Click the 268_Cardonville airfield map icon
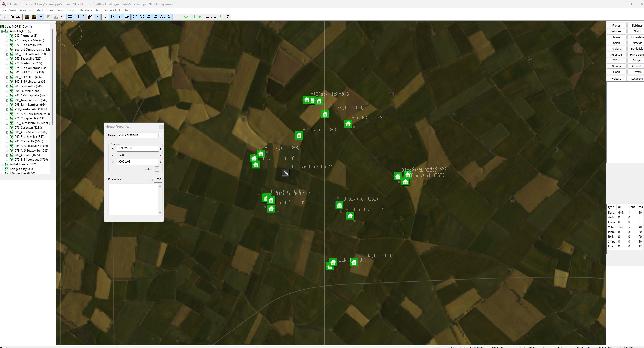Screen dimensions: 644x348 [x=285, y=173]
